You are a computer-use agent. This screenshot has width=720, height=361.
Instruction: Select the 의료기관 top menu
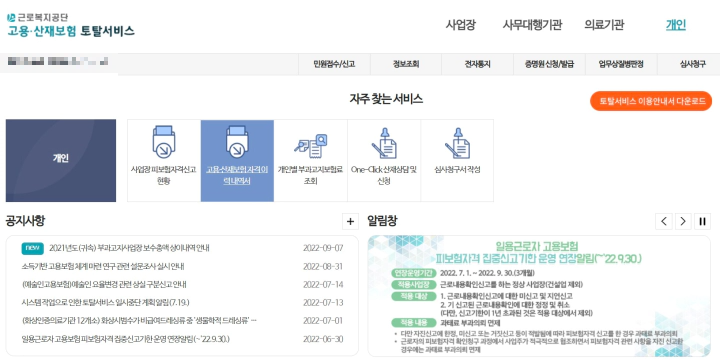(x=604, y=25)
